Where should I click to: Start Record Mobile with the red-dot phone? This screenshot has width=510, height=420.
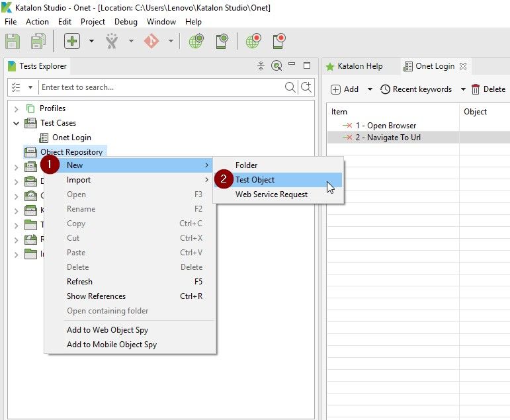[279, 41]
